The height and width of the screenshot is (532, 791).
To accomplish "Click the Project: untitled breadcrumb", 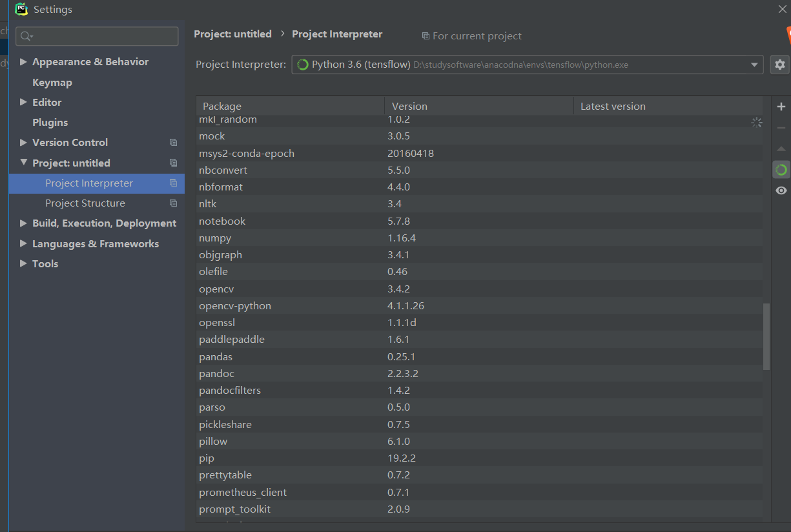I will click(x=232, y=34).
